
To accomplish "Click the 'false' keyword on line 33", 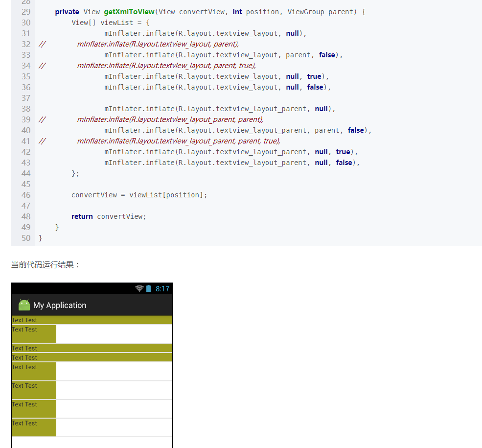I will (x=327, y=55).
